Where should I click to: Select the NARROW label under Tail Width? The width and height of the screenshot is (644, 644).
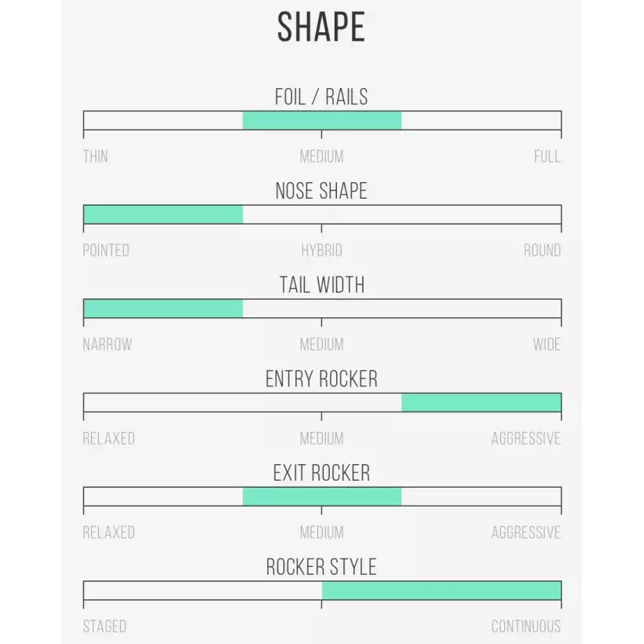(108, 344)
